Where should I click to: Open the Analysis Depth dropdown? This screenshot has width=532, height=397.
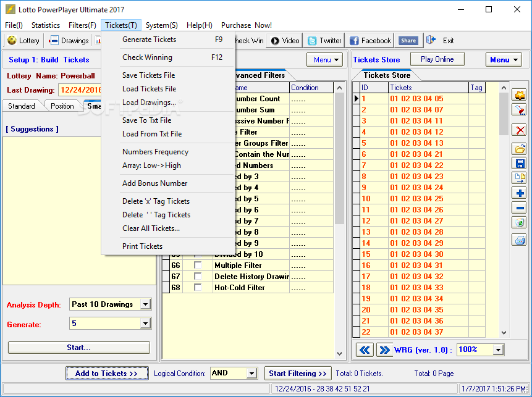[x=145, y=304]
